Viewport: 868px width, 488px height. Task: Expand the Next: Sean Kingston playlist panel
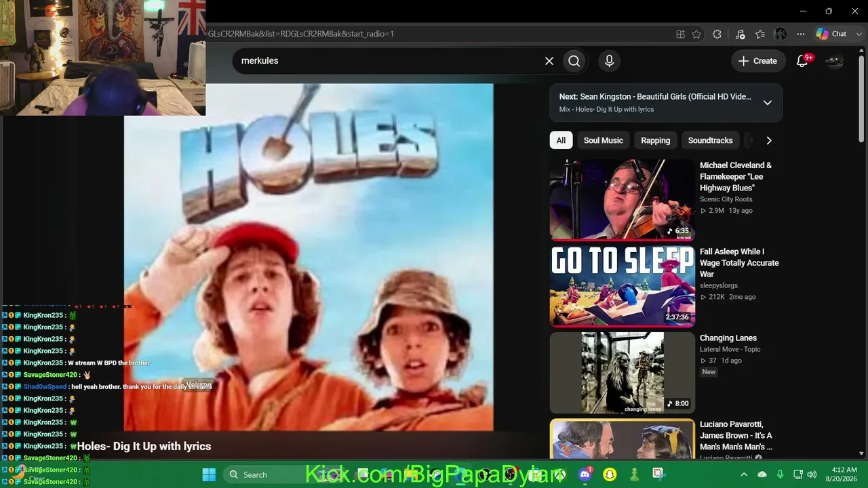(768, 103)
